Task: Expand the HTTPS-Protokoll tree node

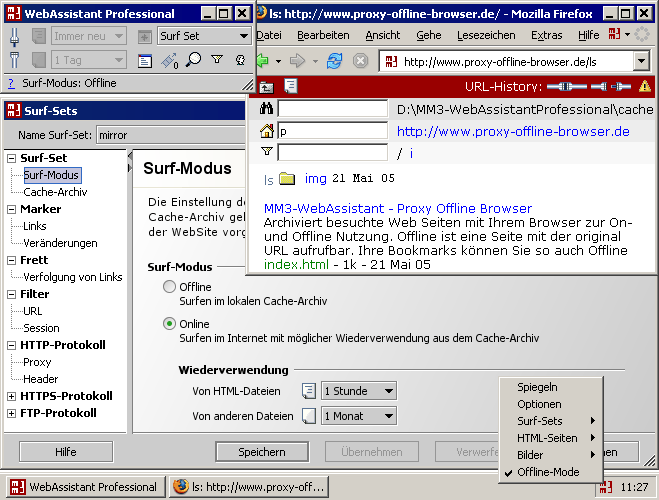Action: click(12, 396)
